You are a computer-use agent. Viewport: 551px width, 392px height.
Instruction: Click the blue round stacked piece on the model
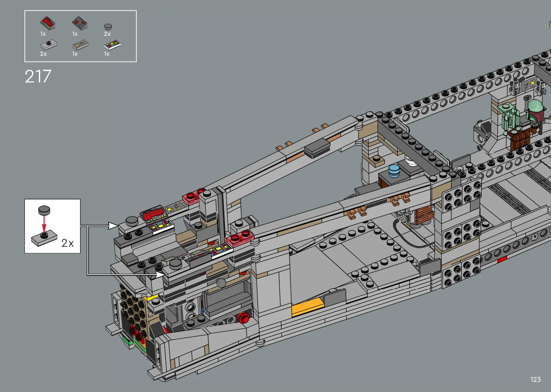tap(394, 171)
